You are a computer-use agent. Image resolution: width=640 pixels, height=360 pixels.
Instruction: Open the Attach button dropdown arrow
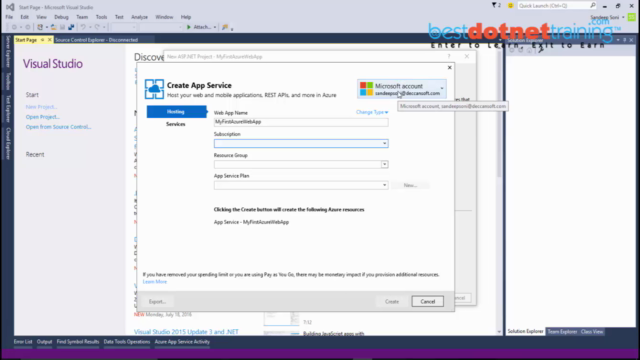coord(215,27)
